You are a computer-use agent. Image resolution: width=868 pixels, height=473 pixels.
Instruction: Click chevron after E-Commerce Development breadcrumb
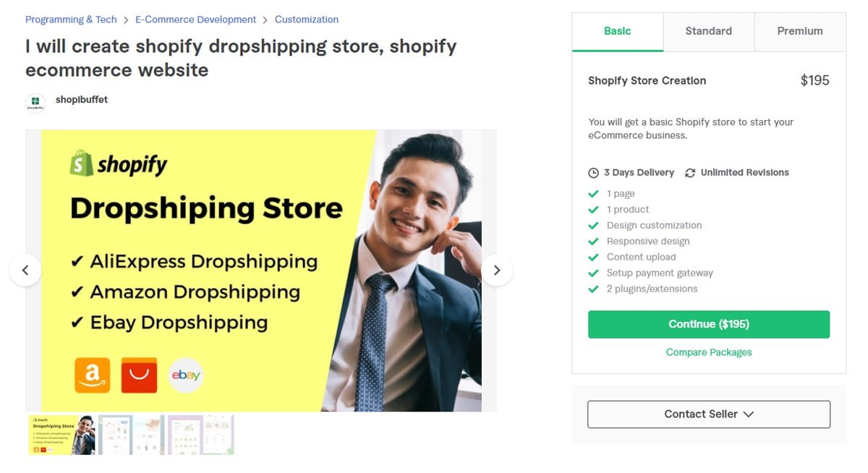click(x=265, y=20)
